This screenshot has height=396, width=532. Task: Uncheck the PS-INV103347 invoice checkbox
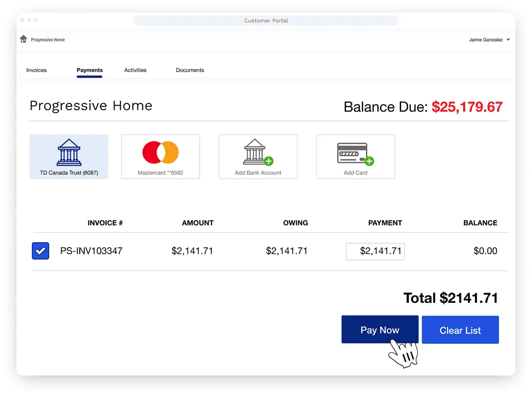coord(40,251)
